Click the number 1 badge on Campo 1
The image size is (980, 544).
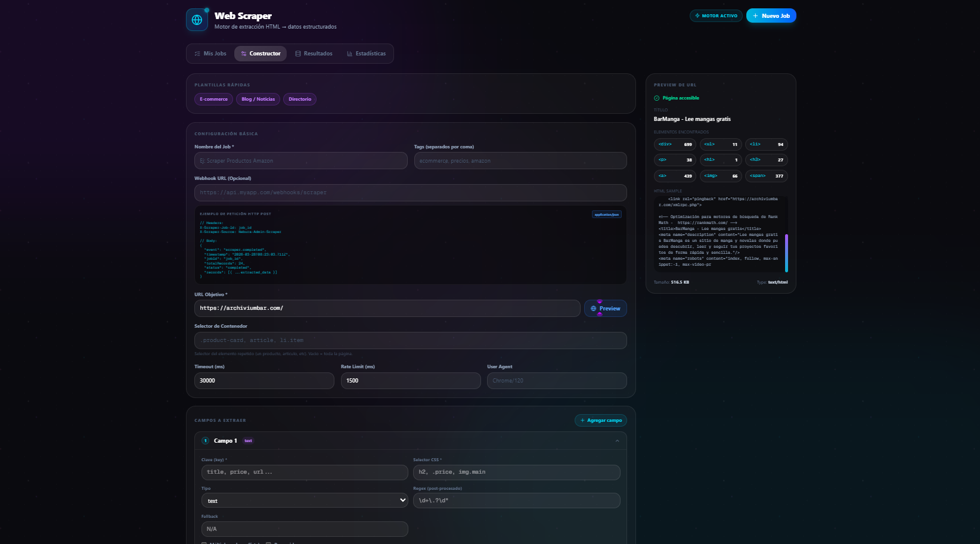[x=205, y=441]
